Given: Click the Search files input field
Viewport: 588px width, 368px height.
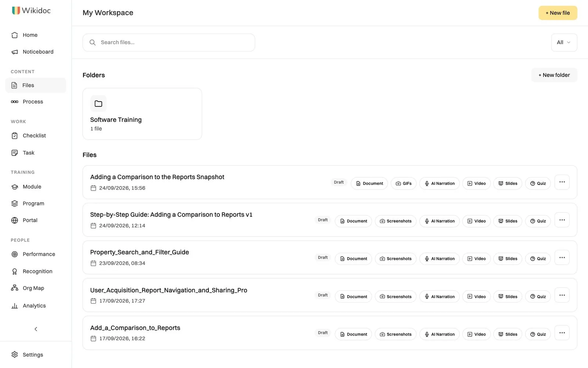Looking at the screenshot, I should tap(169, 43).
